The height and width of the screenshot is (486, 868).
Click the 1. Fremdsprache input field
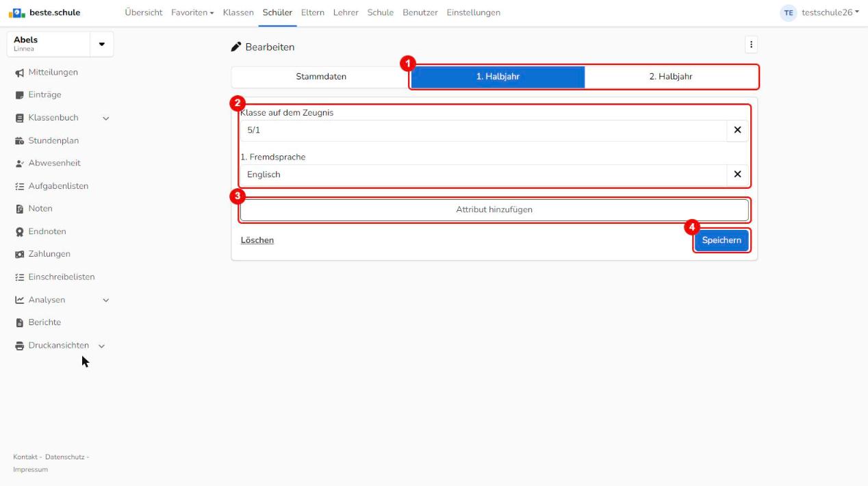[x=483, y=175]
